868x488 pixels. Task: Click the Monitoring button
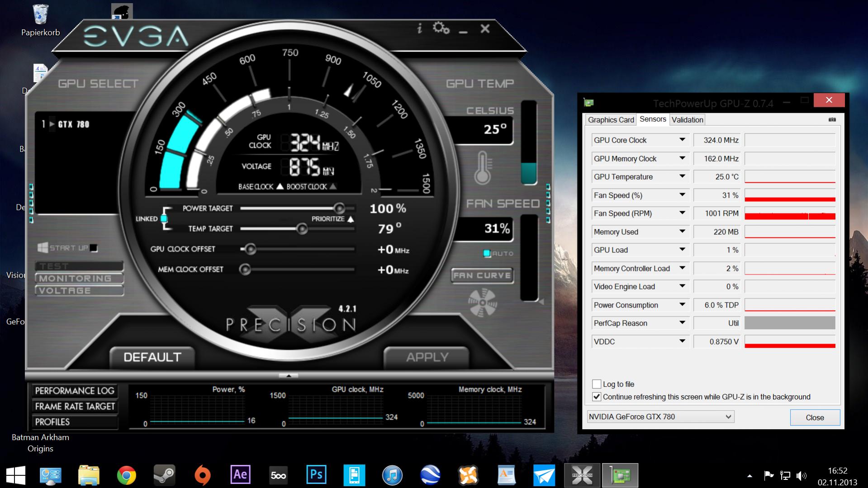click(x=79, y=279)
